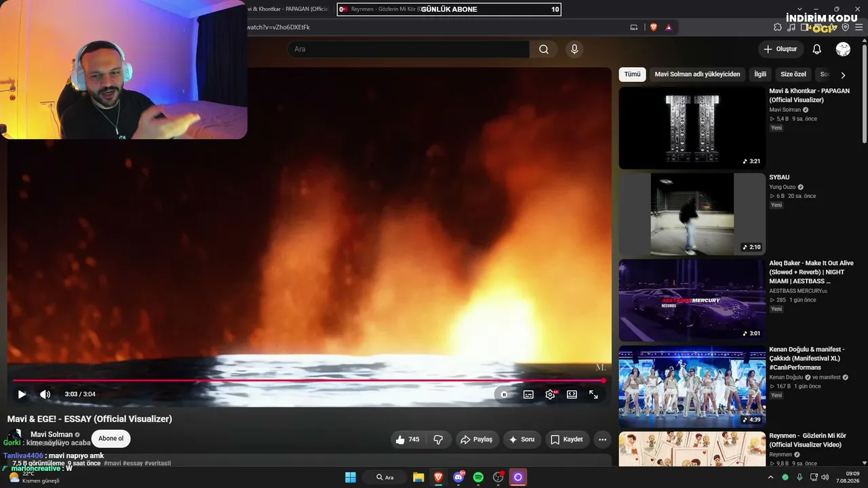Open the taskbar Ara search box
Screen dimensions: 868x488
[x=385, y=477]
